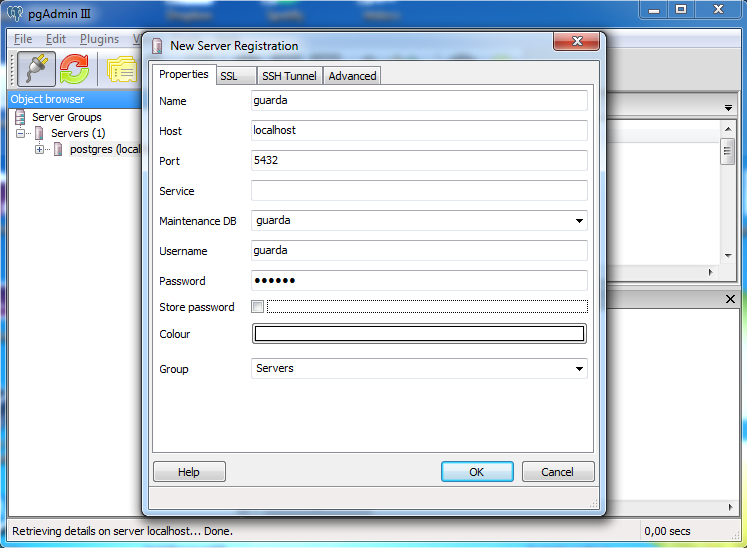This screenshot has width=747, height=548.
Task: Click the postgres server icon in tree
Action: [x=58, y=149]
